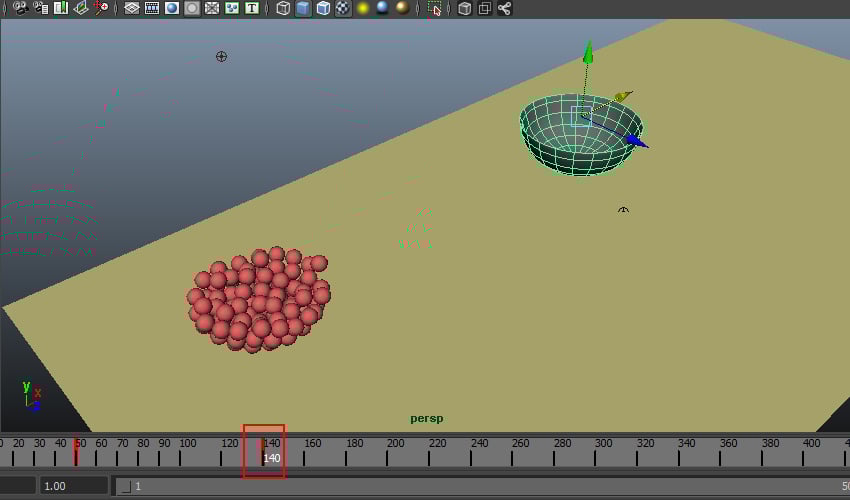Click X-Ray Active Components icon
This screenshot has width=850, height=500.
point(485,8)
